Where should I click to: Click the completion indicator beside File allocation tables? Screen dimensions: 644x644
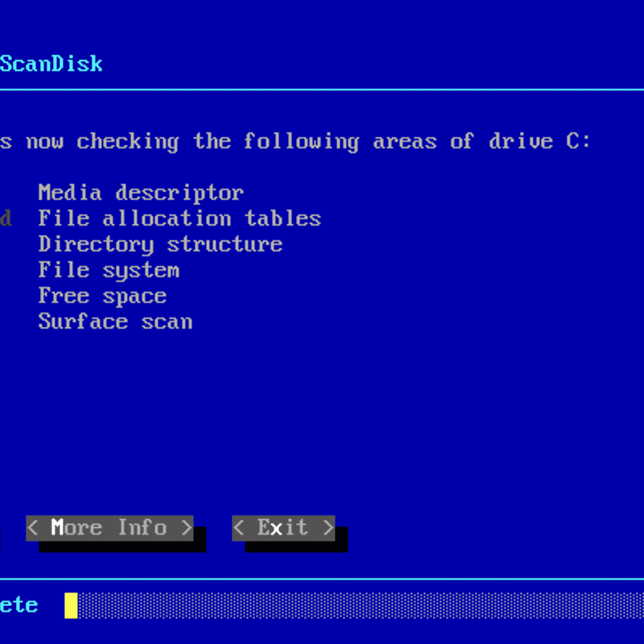(x=6, y=218)
